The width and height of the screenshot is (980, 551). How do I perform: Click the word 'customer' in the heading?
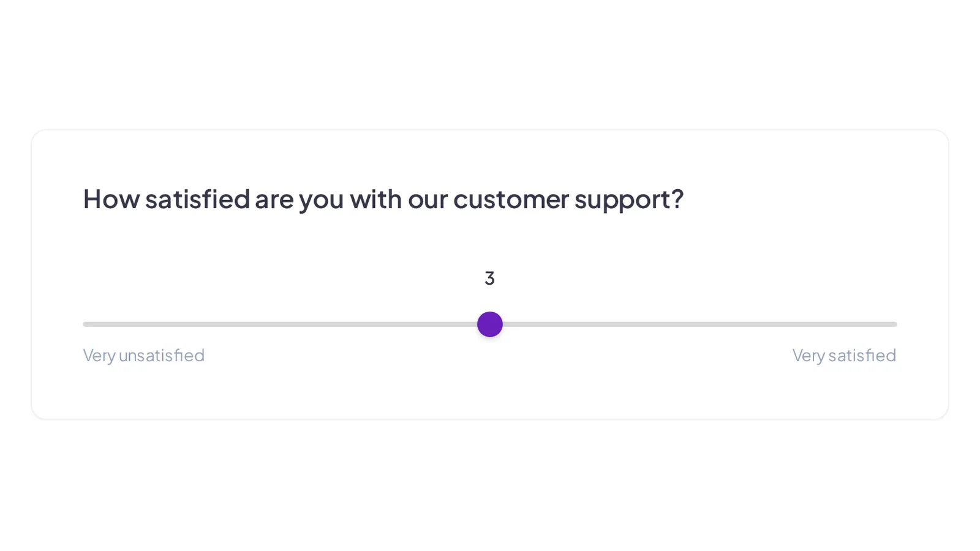click(x=511, y=200)
